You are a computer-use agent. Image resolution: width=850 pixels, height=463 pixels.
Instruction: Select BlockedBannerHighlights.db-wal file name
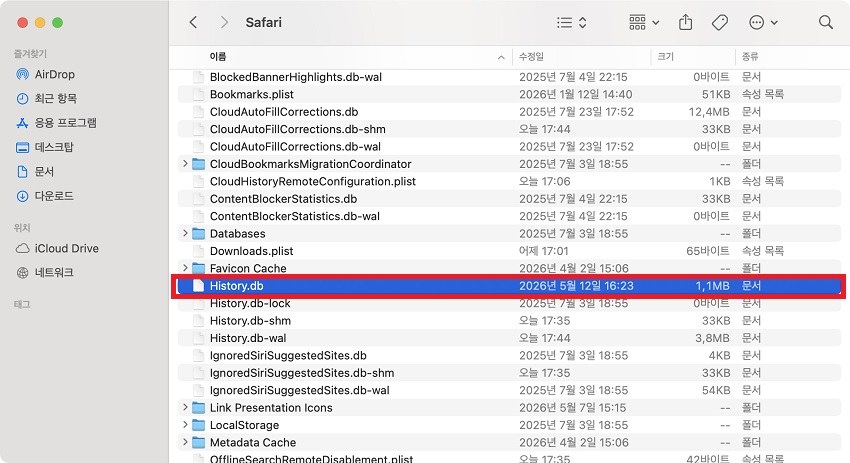pos(296,77)
